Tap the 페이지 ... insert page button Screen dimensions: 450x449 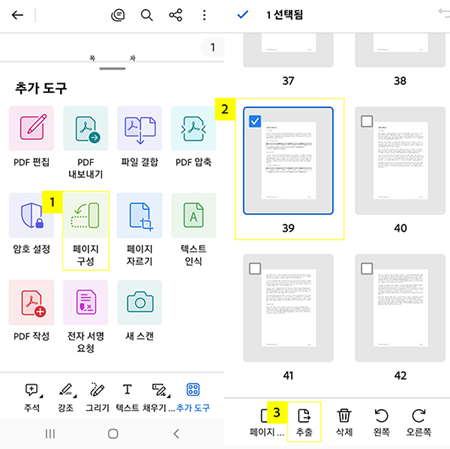[x=267, y=423]
